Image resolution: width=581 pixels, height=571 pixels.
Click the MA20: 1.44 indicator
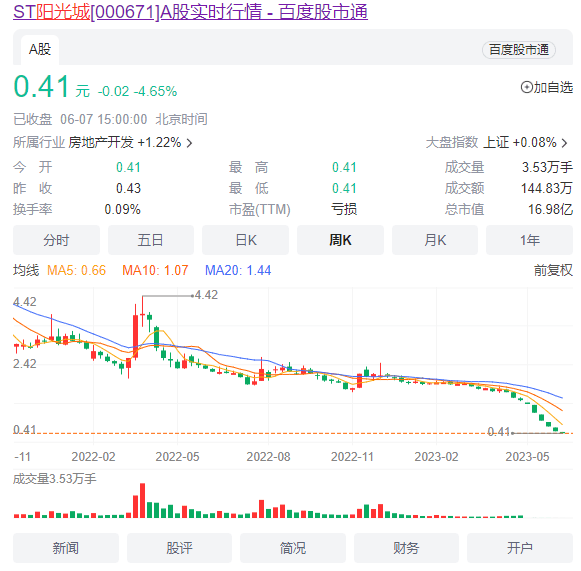(238, 270)
